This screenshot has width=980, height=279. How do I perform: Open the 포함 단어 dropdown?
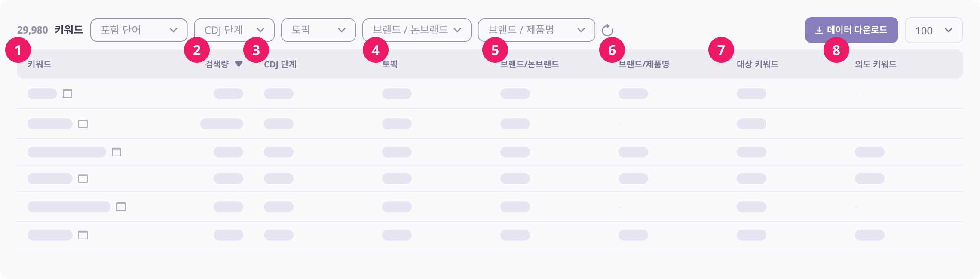(x=138, y=30)
